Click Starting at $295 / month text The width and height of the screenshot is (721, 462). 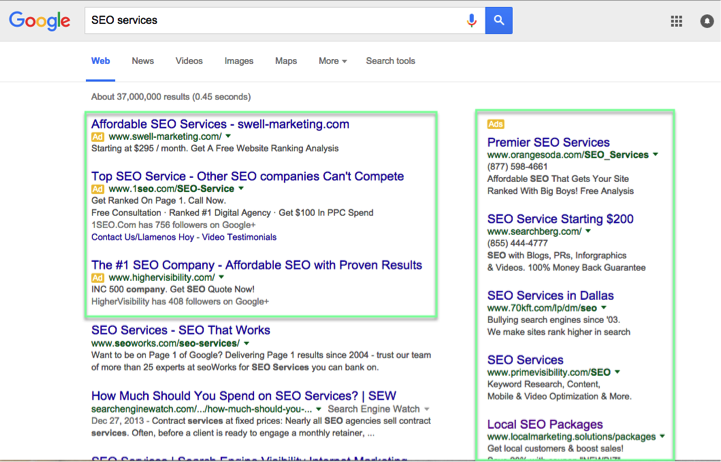coord(140,148)
